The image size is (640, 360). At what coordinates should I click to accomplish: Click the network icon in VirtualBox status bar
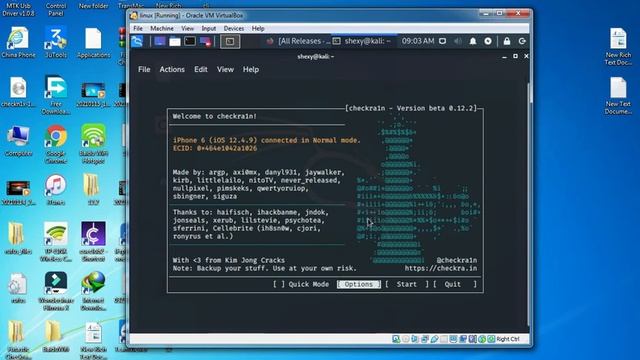[424, 339]
